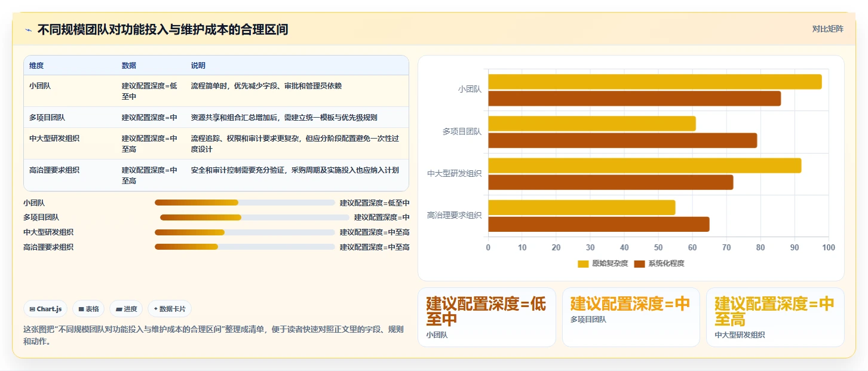Open the 建议配置深度=低至中 data card
Screen dimensions: 868x371
(487, 317)
